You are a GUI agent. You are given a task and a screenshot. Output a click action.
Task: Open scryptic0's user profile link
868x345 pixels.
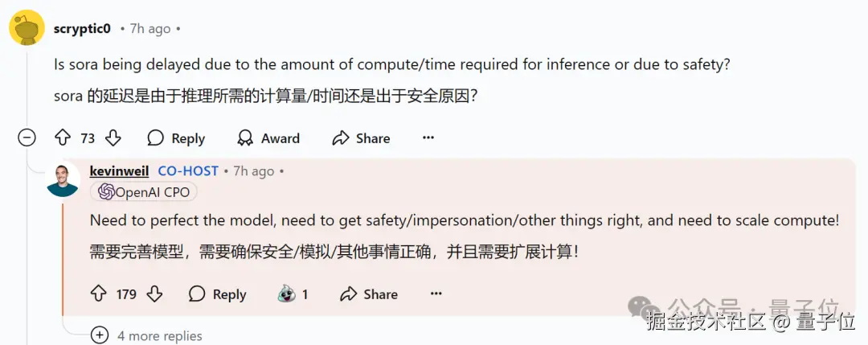click(x=82, y=28)
